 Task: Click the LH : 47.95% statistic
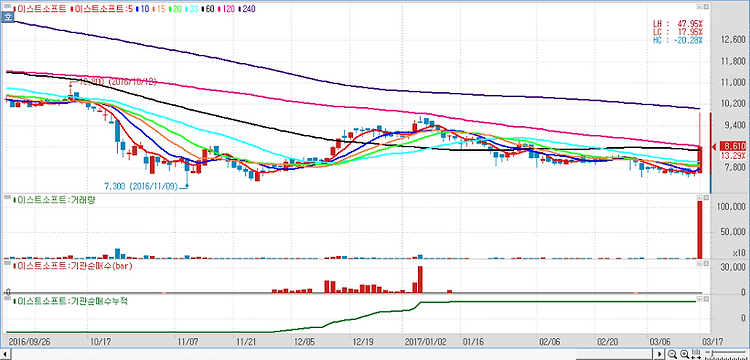click(678, 23)
